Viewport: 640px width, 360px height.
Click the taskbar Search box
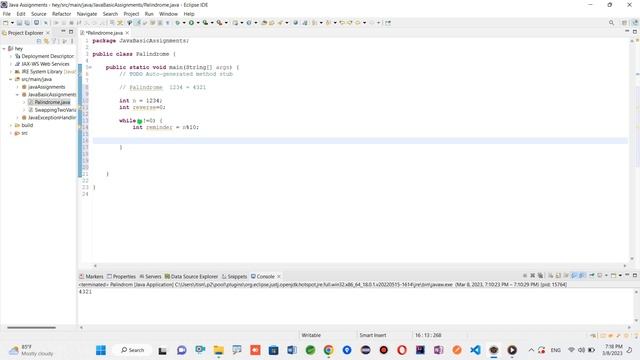[133, 350]
